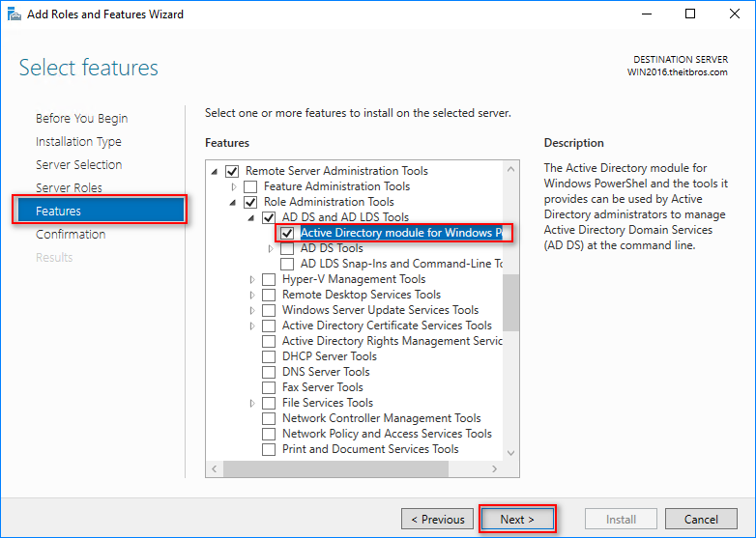The image size is (756, 538).
Task: Click horizontal scroll left arrow
Action: pos(214,468)
